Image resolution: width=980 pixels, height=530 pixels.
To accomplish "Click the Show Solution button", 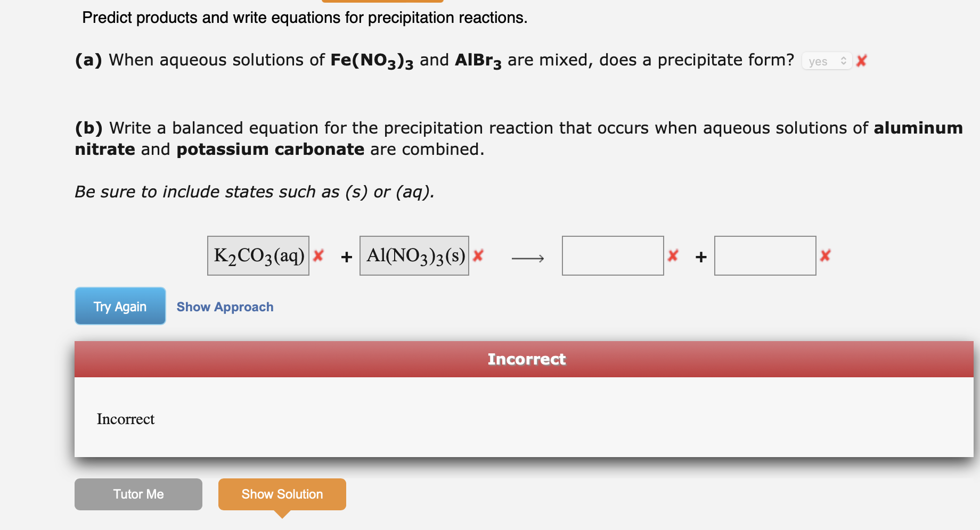I will 282,494.
